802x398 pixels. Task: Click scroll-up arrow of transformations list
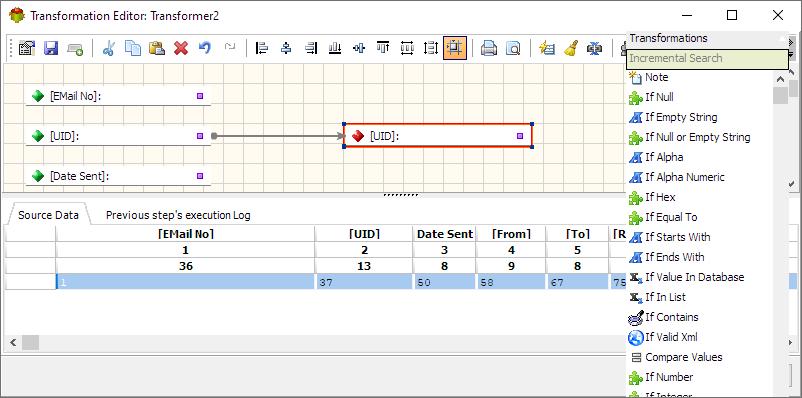tap(781, 79)
